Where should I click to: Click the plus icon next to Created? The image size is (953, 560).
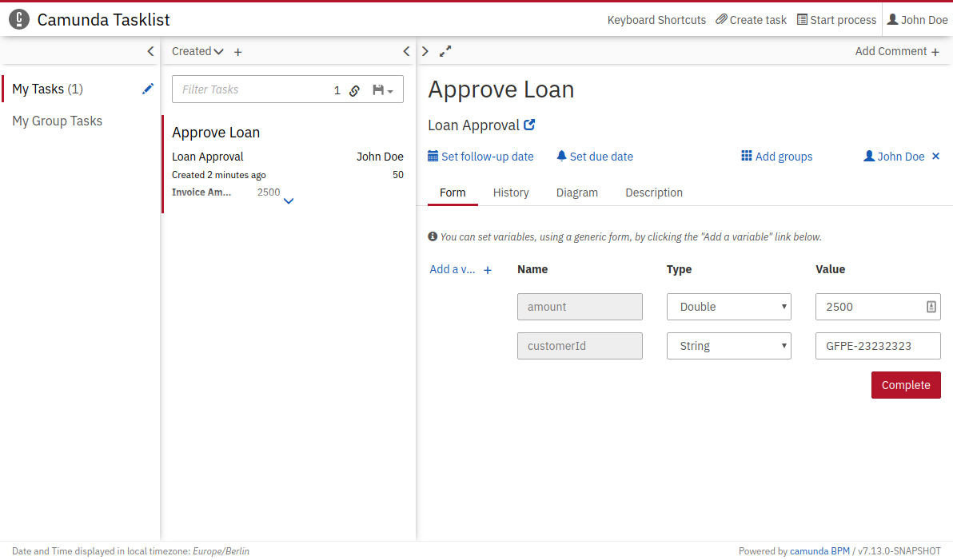pyautogui.click(x=237, y=52)
